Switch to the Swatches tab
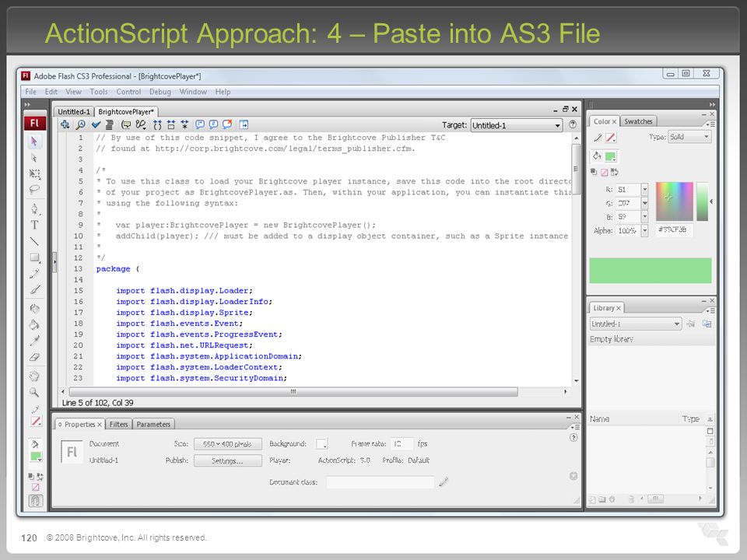 [638, 121]
